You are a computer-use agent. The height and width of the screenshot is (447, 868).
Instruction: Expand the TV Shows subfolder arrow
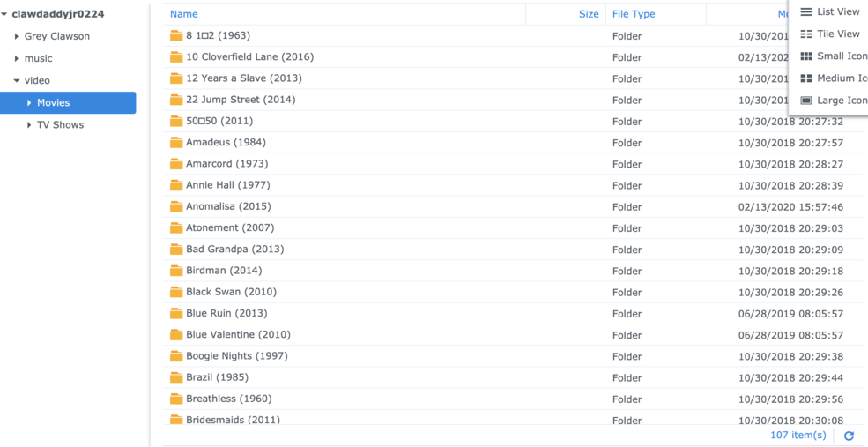29,125
